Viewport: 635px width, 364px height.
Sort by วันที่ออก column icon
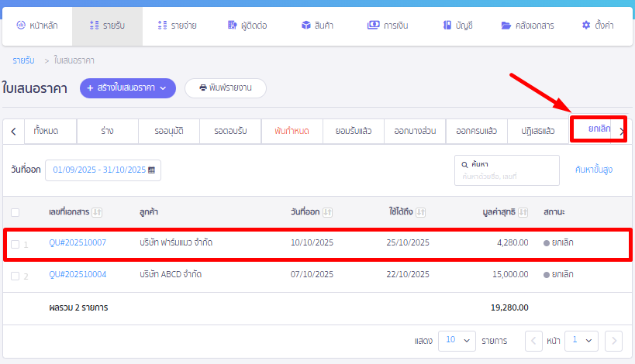tap(328, 211)
